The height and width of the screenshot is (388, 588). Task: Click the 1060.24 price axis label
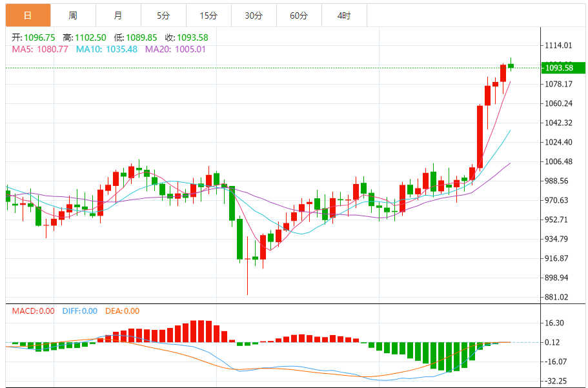(x=558, y=103)
